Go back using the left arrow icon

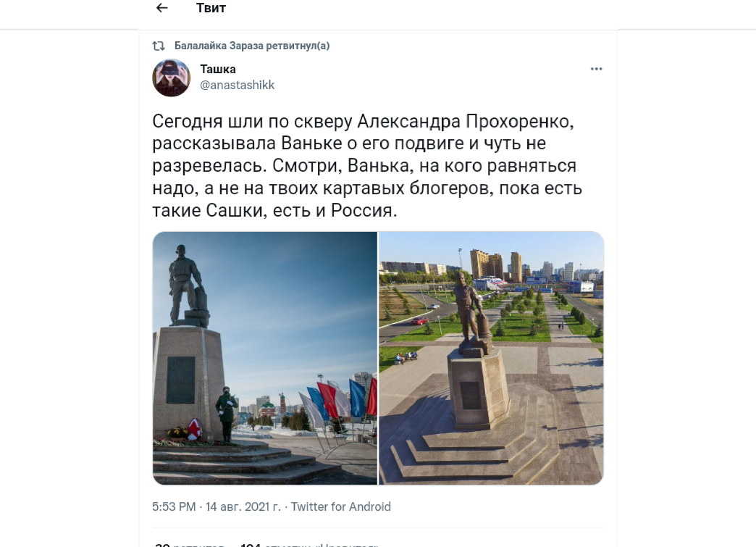pos(162,8)
